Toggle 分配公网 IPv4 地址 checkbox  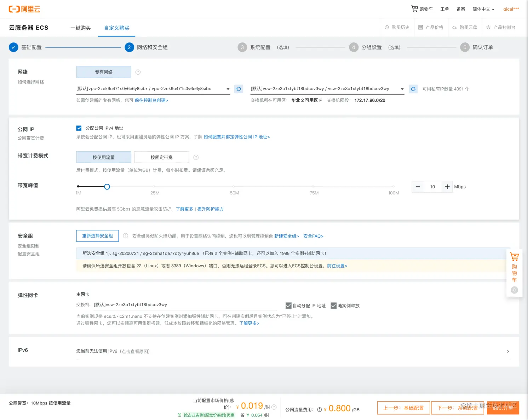tap(79, 128)
